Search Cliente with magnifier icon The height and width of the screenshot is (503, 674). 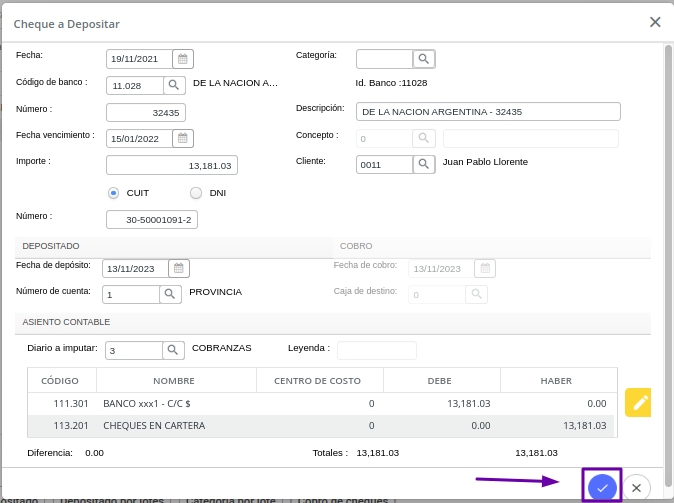click(x=424, y=164)
